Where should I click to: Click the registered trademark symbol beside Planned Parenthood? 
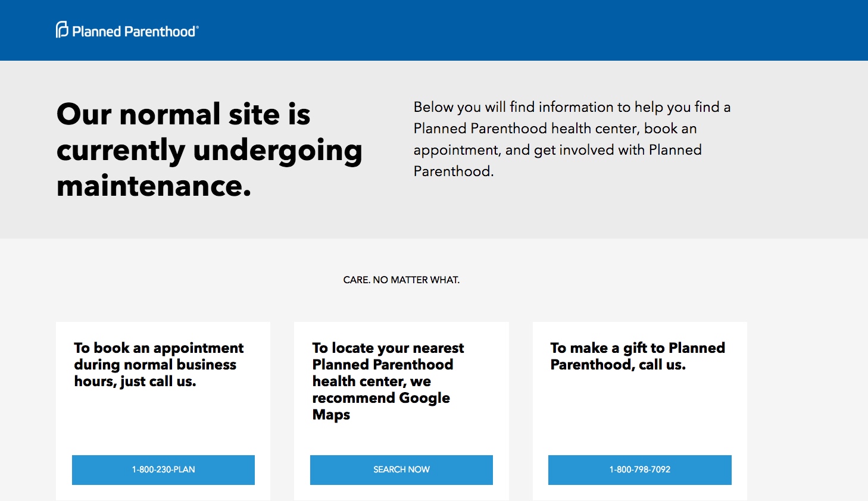(198, 26)
